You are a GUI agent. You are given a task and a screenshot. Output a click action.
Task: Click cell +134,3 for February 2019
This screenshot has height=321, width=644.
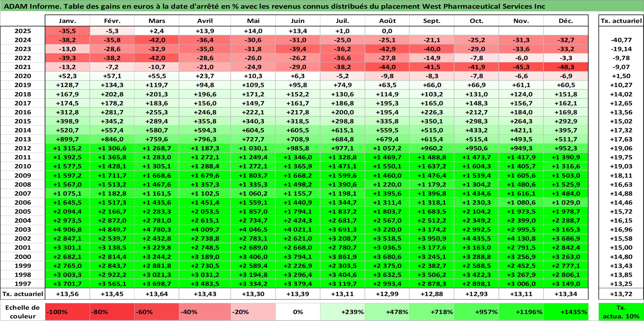click(x=112, y=85)
